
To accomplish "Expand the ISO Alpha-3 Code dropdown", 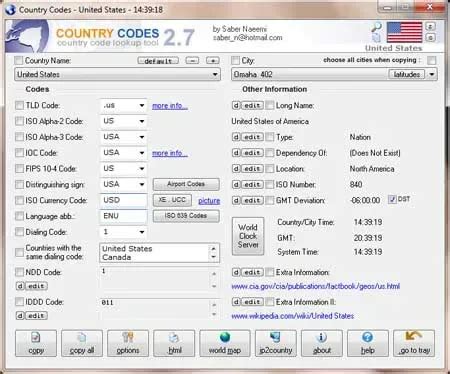I will 142,137.
